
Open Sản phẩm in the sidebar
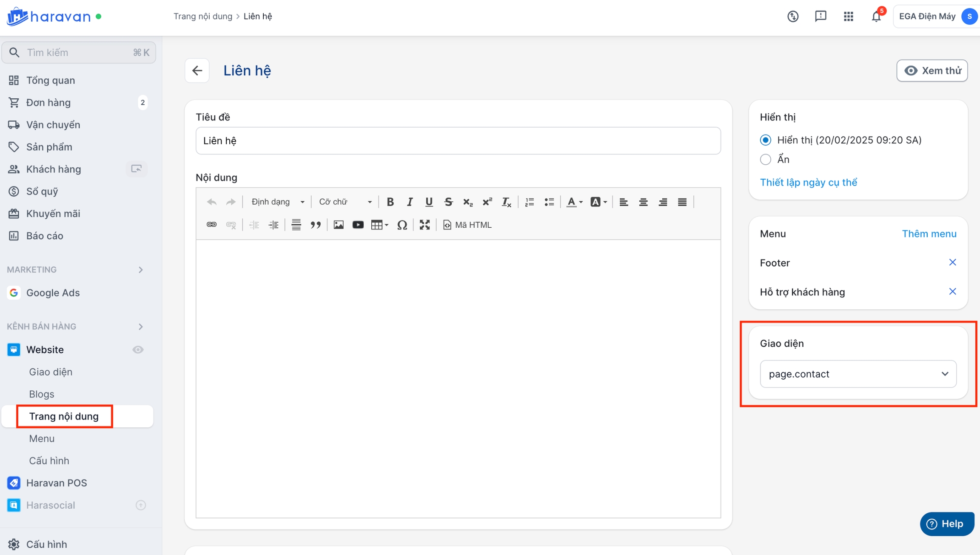point(49,147)
